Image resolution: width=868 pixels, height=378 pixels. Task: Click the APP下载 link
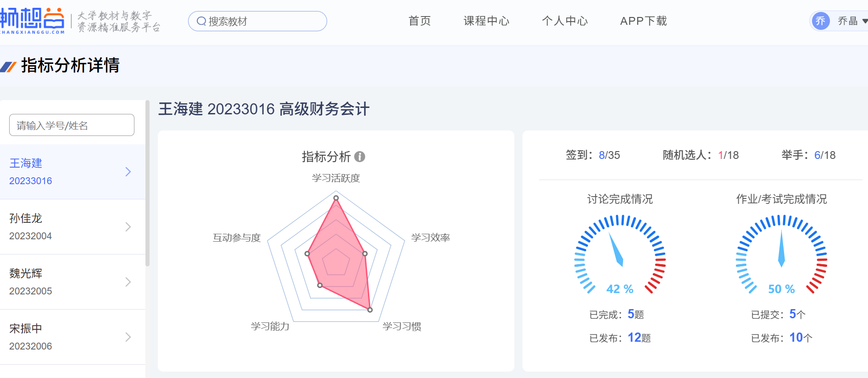click(x=643, y=21)
